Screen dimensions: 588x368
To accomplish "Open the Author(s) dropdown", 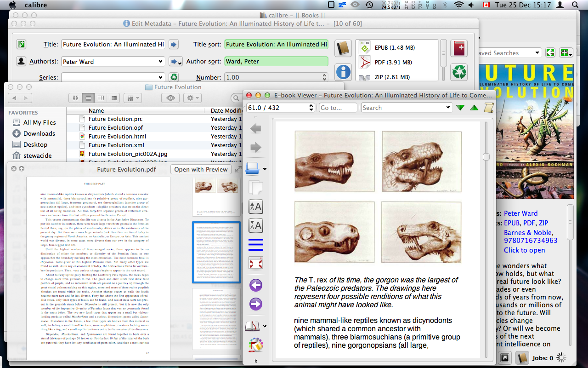I will click(x=160, y=61).
